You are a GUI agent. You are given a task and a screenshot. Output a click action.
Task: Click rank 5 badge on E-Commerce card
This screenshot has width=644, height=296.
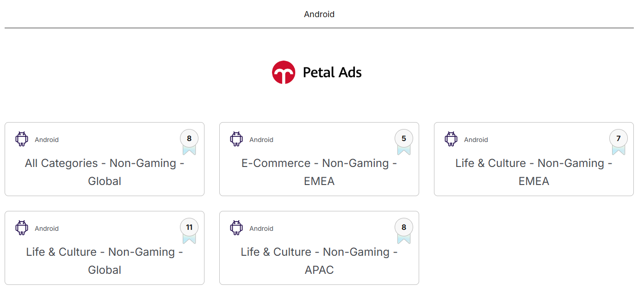tap(404, 139)
